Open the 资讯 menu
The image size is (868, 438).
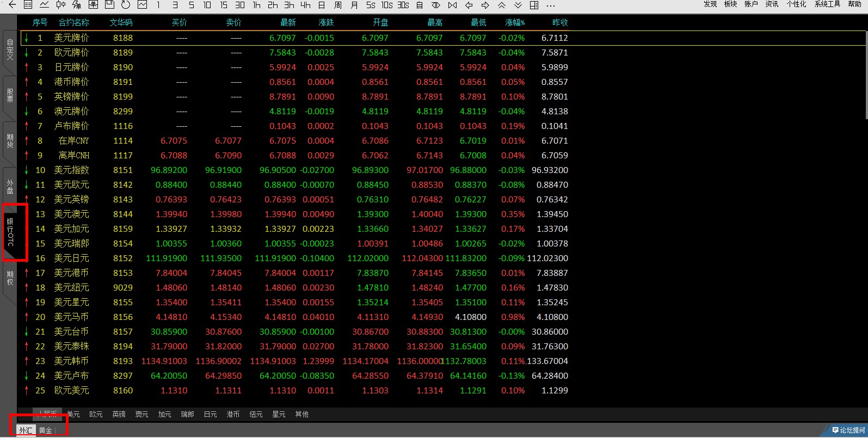coord(772,4)
